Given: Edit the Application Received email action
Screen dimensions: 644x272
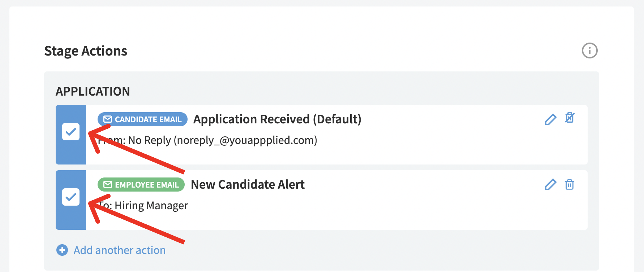Looking at the screenshot, I should [550, 119].
